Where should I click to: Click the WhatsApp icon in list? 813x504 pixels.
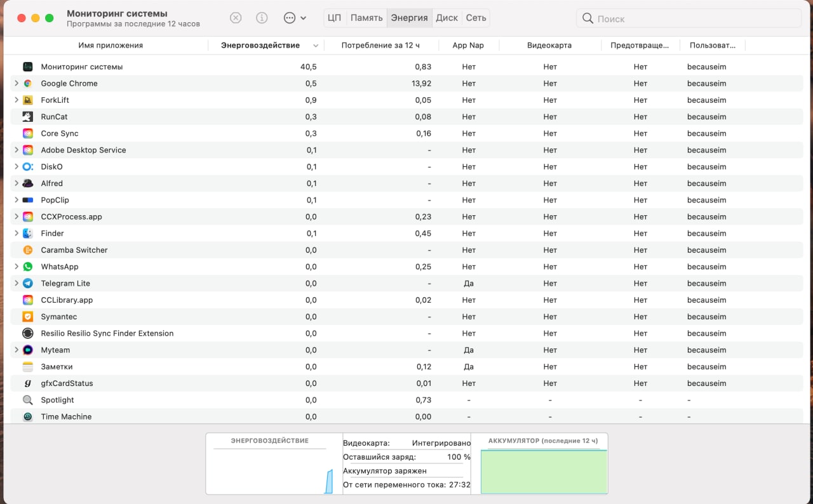[27, 267]
